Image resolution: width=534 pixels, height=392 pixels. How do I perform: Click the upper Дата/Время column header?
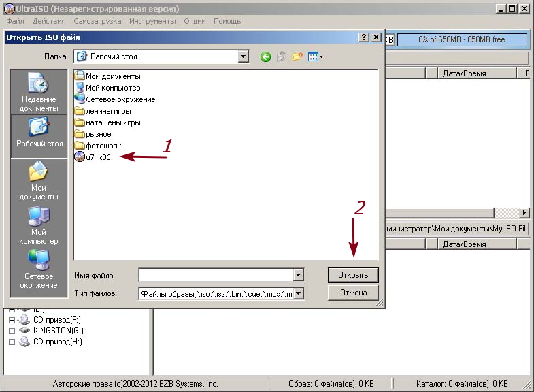(x=477, y=73)
